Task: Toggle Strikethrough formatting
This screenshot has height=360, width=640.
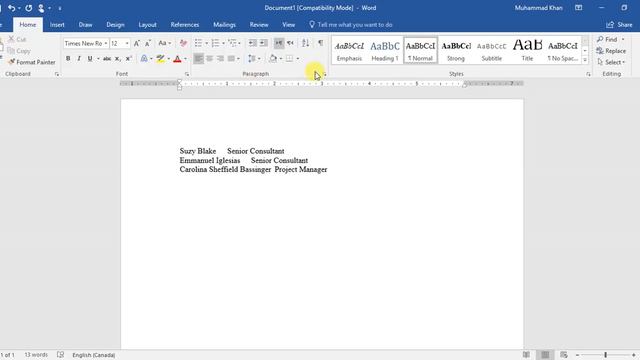Action: point(107,59)
